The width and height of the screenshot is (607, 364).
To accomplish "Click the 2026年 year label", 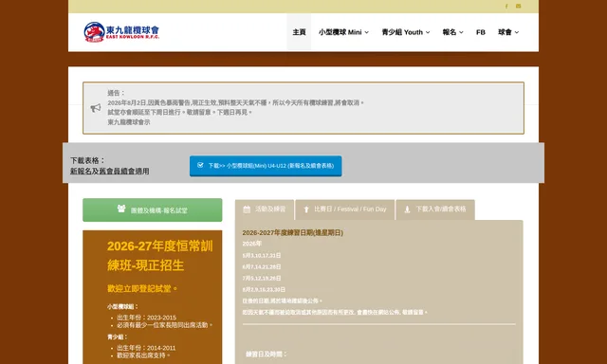I will (x=252, y=244).
